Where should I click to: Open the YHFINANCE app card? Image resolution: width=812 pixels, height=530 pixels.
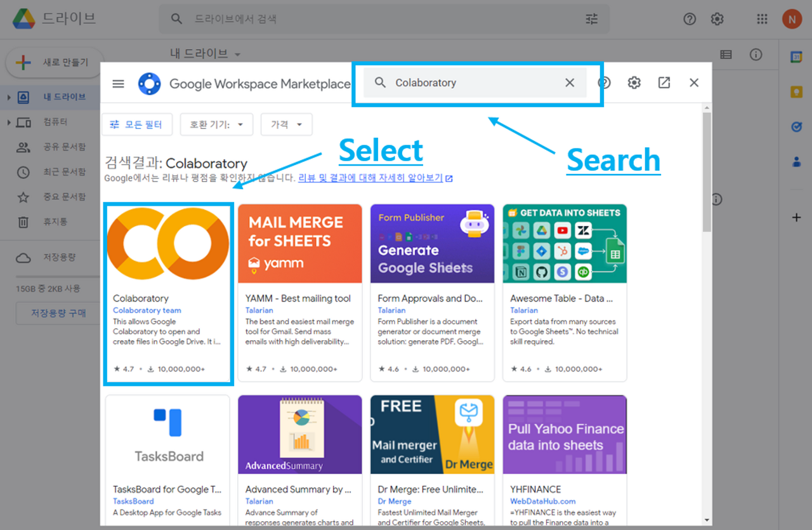point(565,460)
